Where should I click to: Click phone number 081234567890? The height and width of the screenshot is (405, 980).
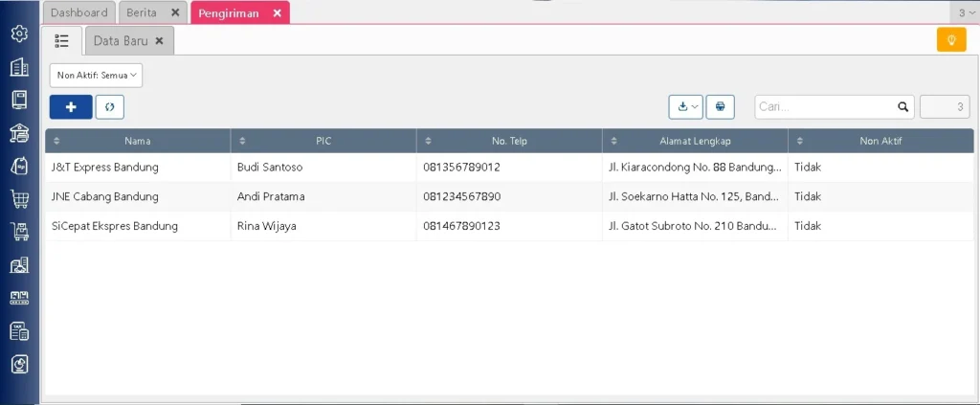(x=462, y=197)
